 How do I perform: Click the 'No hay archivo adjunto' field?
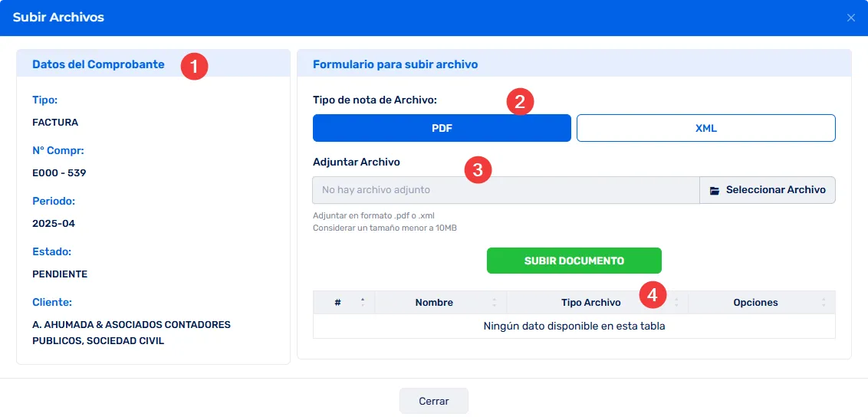pyautogui.click(x=505, y=190)
